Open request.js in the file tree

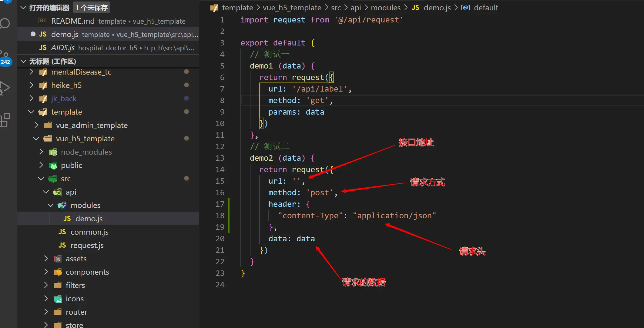point(87,245)
